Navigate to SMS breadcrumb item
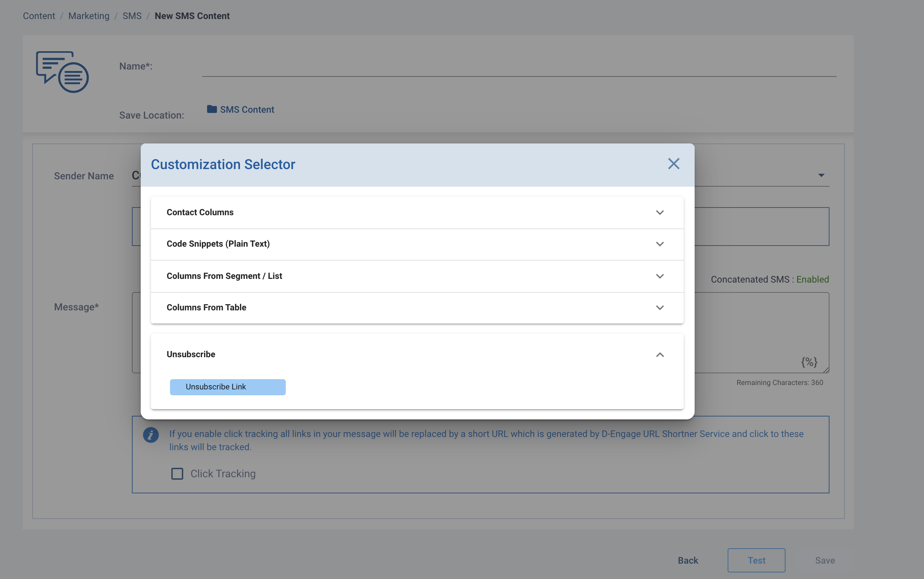Viewport: 924px width, 579px height. 132,16
